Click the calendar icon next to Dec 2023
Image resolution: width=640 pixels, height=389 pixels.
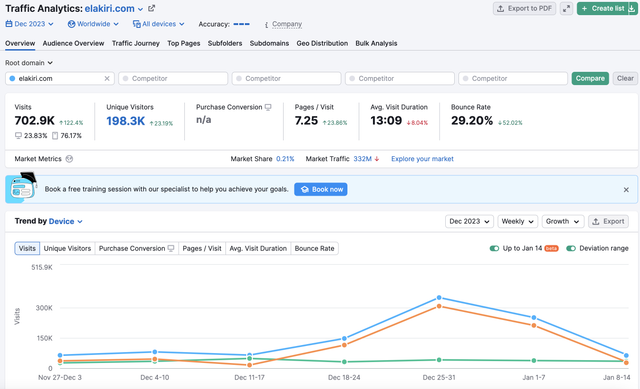point(9,24)
